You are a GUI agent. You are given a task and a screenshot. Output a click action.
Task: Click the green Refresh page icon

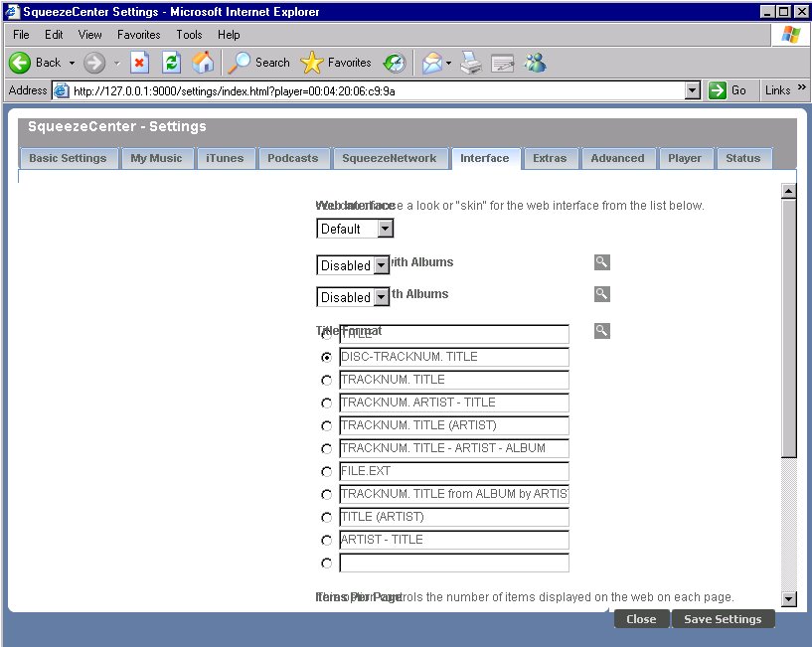(x=171, y=63)
